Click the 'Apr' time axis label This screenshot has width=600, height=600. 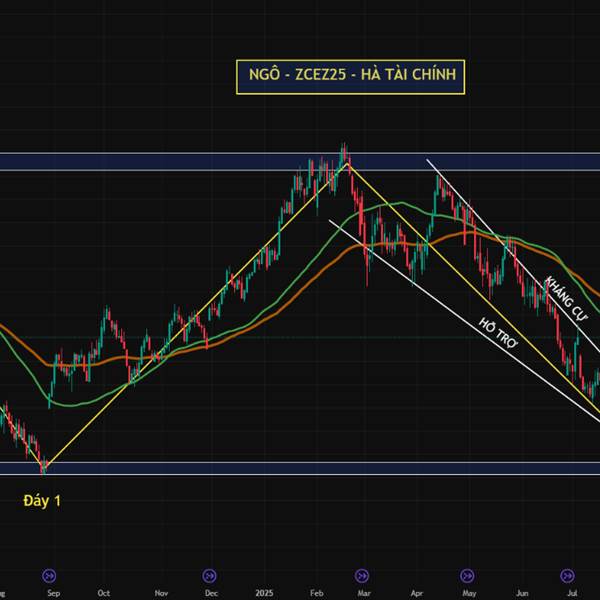[x=417, y=593]
